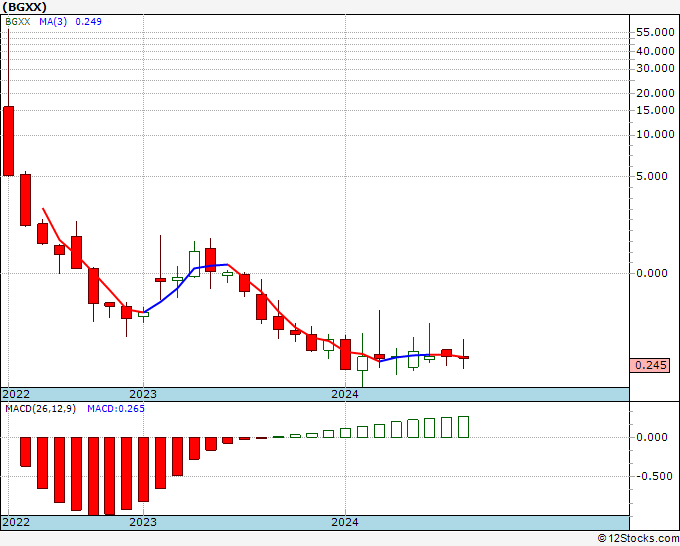
Task: Click the 15.000 price axis label
Action: pyautogui.click(x=655, y=110)
